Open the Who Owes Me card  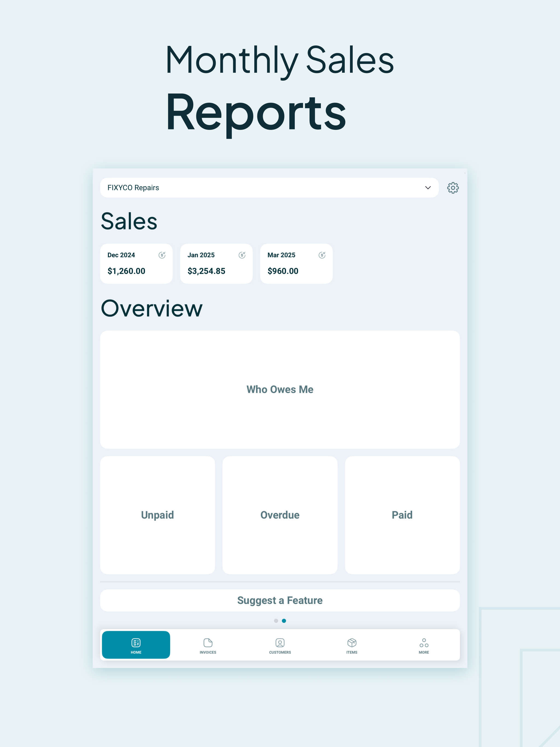280,389
